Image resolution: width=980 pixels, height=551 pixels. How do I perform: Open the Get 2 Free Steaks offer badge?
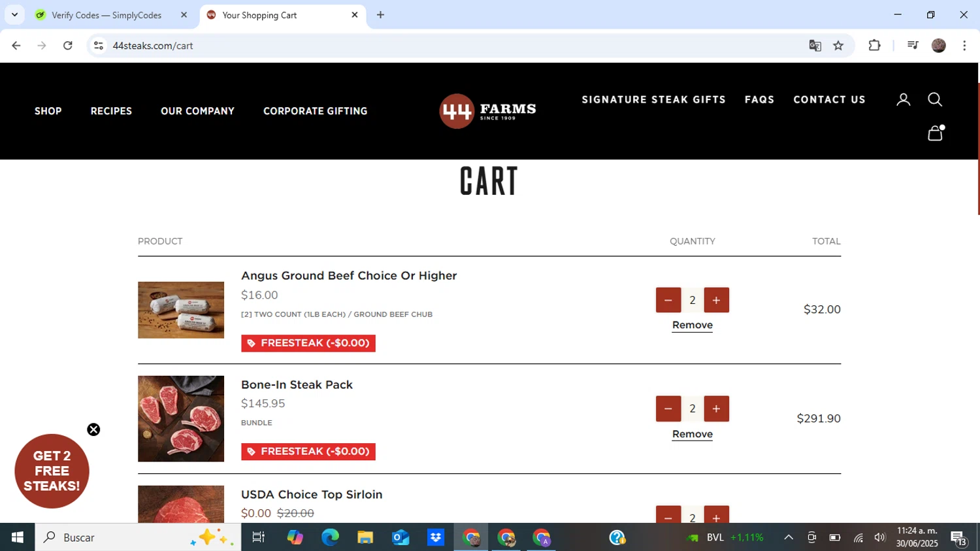coord(52,471)
